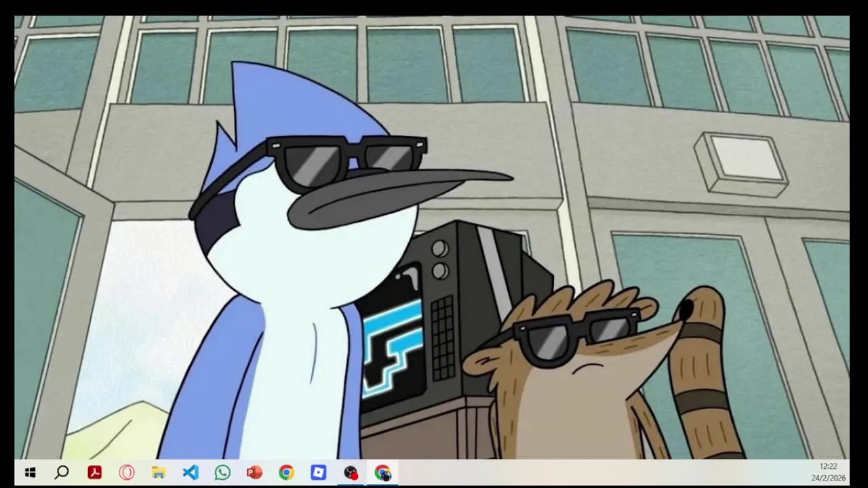Viewport: 868px width, 488px height.
Task: Open Opera browser from taskbar
Action: 127,472
